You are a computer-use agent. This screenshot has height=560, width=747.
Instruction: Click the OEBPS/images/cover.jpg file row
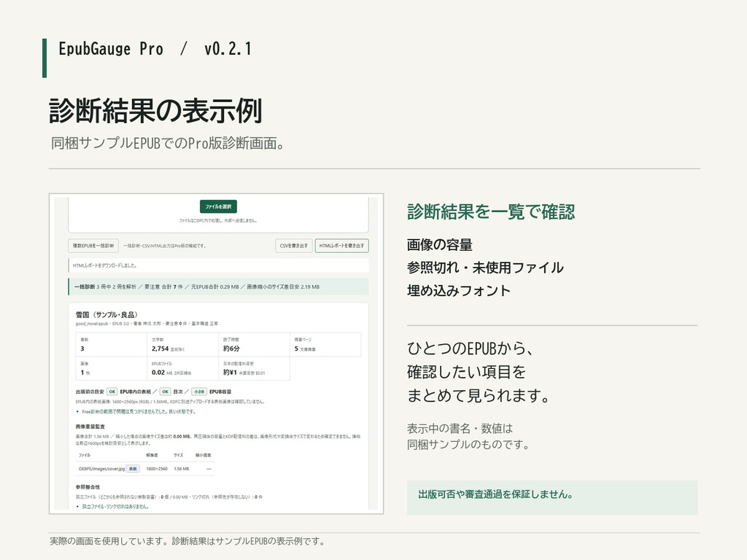[x=145, y=469]
